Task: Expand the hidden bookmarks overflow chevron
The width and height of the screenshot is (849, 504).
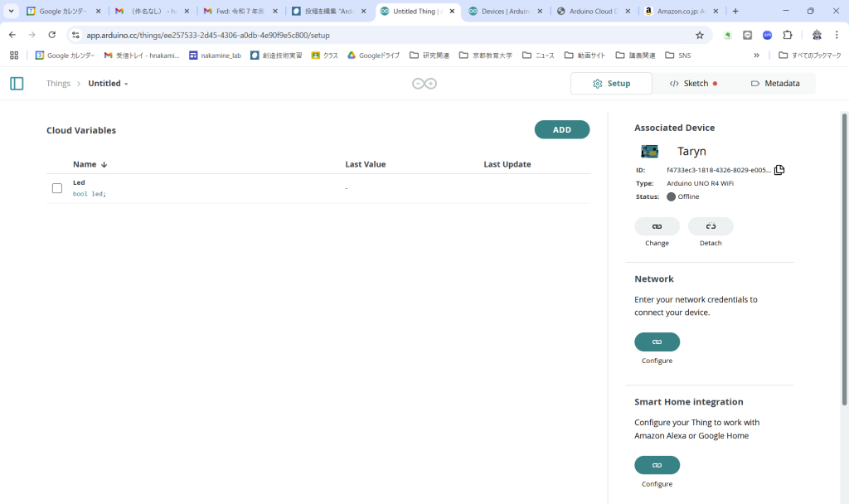Action: click(756, 56)
